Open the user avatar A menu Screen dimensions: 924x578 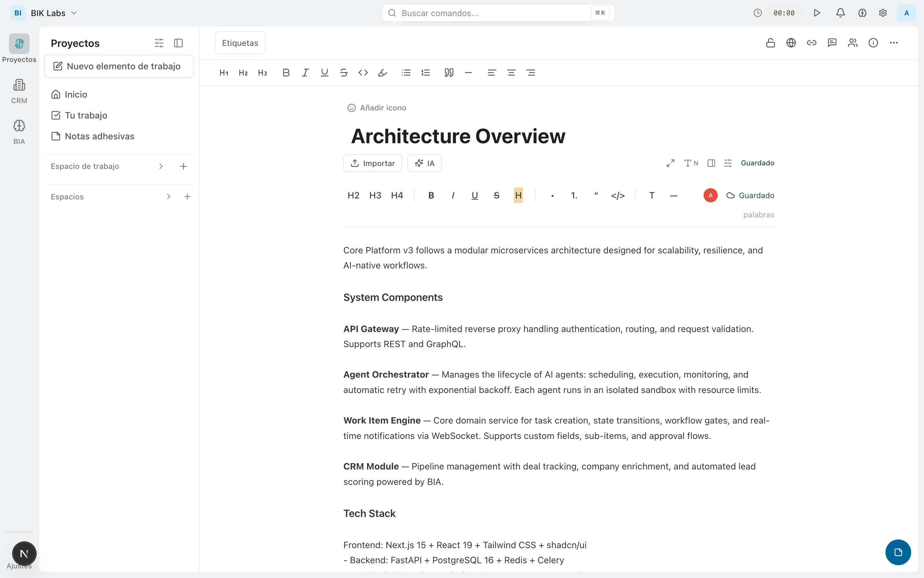[x=906, y=13]
